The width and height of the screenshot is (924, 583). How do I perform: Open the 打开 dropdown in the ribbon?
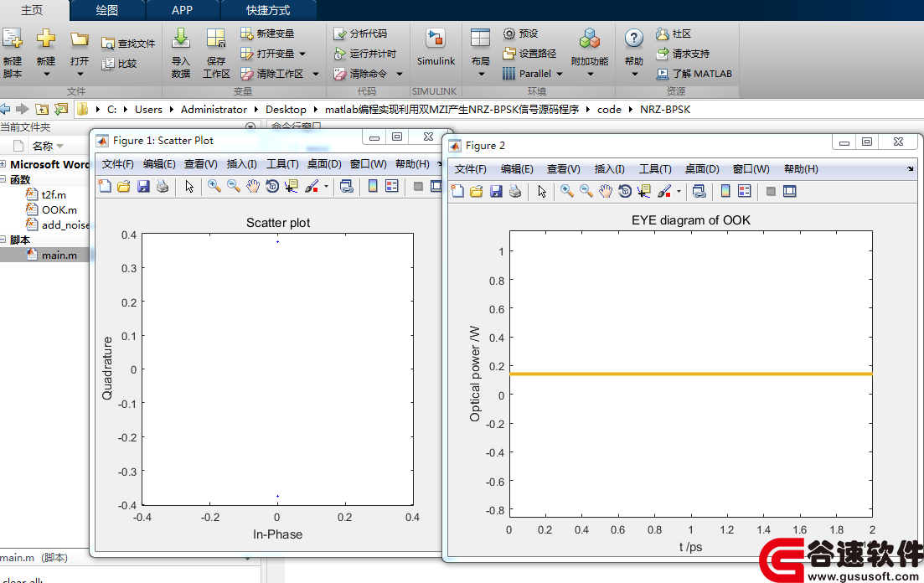pyautogui.click(x=80, y=75)
